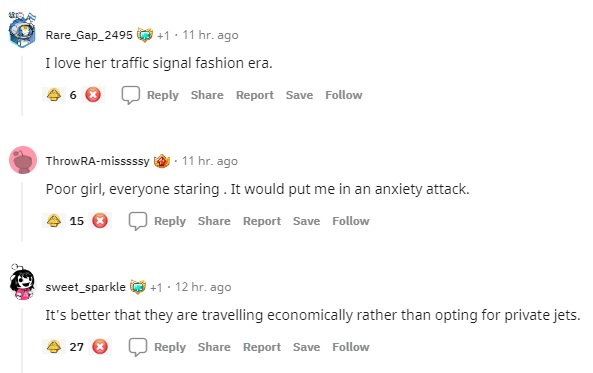Screen dimensions: 593x373
Task: Open ThrowRA-misssssy's pink avatar
Action: click(x=23, y=160)
